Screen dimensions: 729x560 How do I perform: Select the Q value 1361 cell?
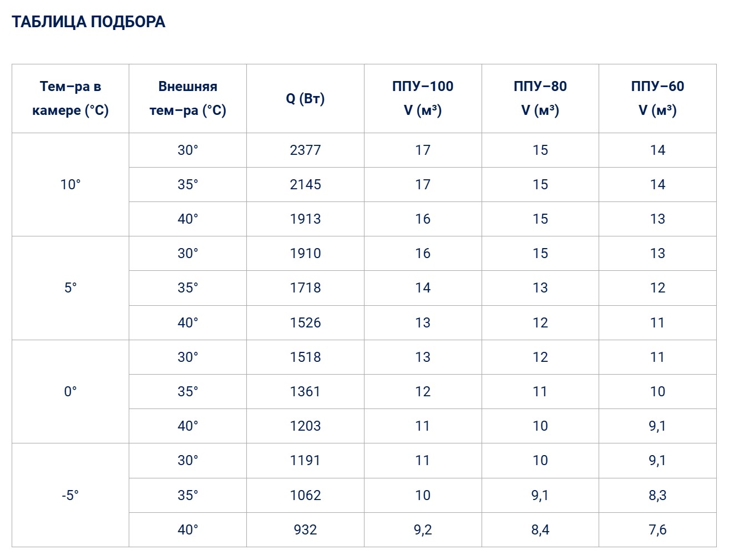pos(305,392)
